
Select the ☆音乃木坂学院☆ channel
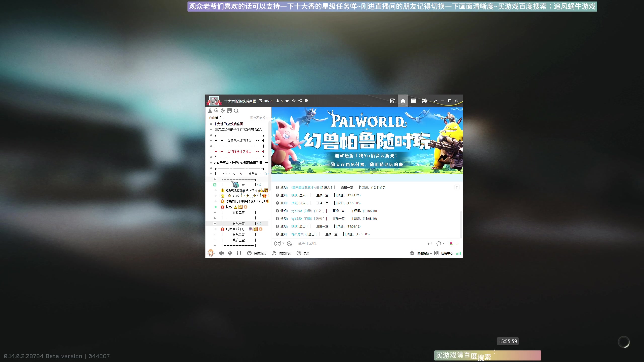tap(239, 141)
